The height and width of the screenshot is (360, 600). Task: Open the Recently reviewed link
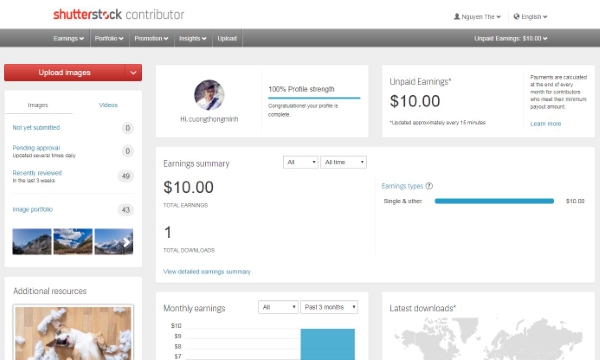tap(37, 173)
